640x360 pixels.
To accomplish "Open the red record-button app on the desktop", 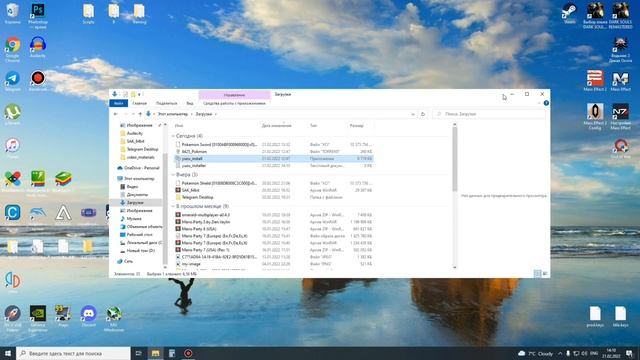I will pos(38,81).
